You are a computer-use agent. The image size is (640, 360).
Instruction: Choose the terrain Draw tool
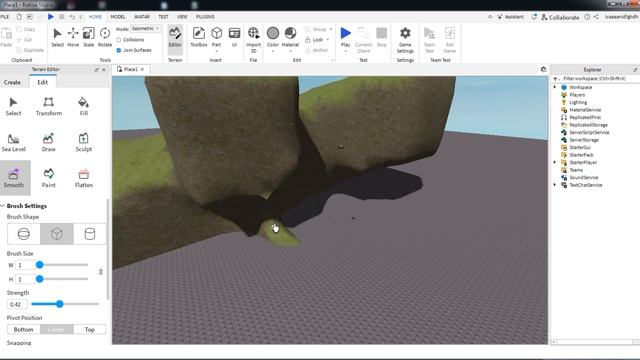49,142
